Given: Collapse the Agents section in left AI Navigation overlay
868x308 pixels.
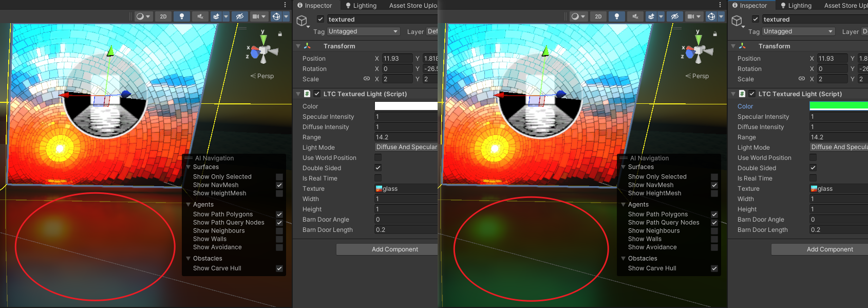Looking at the screenshot, I should (x=188, y=205).
